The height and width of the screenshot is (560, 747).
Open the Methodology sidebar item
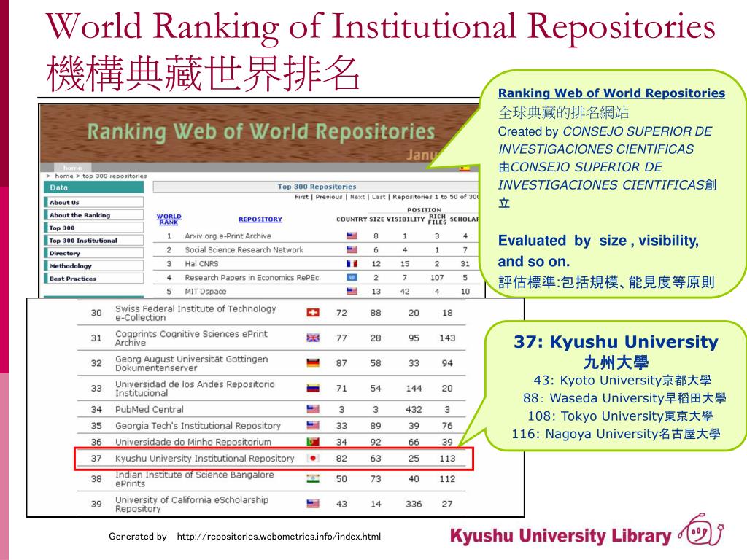[x=94, y=265]
